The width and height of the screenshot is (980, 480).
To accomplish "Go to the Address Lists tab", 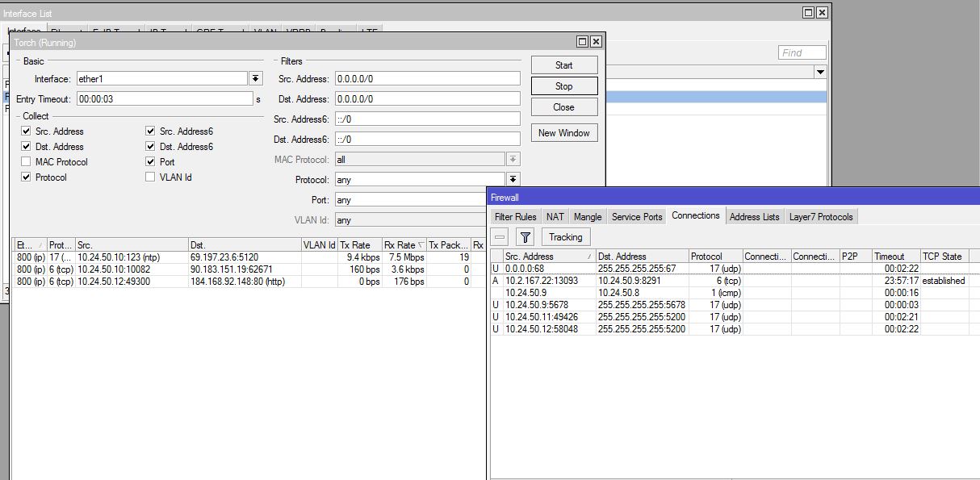I will [755, 216].
